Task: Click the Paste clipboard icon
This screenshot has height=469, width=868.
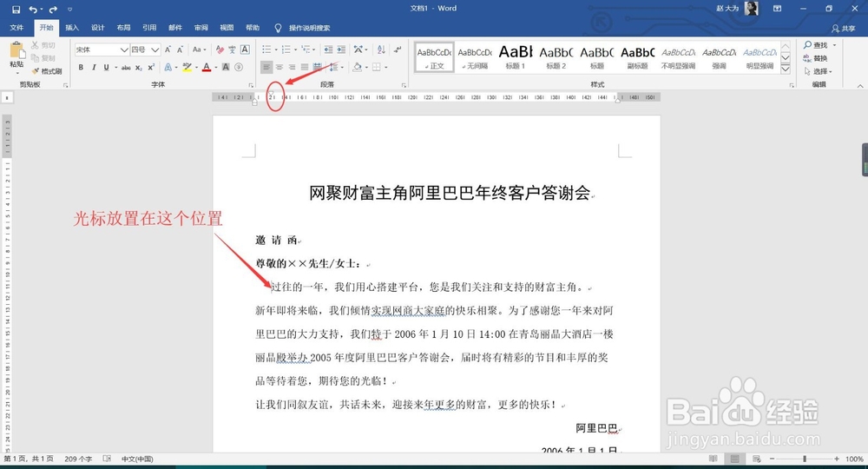Action: click(x=16, y=51)
